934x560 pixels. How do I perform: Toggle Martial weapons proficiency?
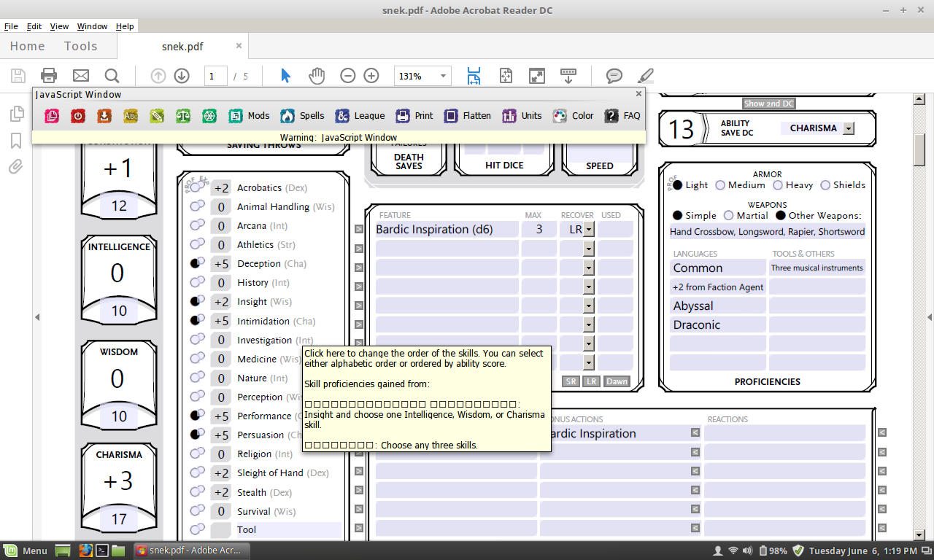tap(728, 216)
